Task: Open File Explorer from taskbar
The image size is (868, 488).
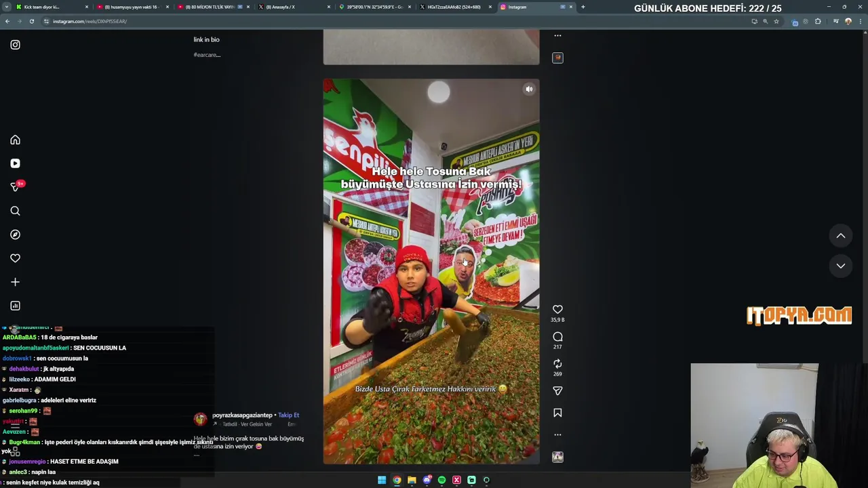Action: (412, 480)
